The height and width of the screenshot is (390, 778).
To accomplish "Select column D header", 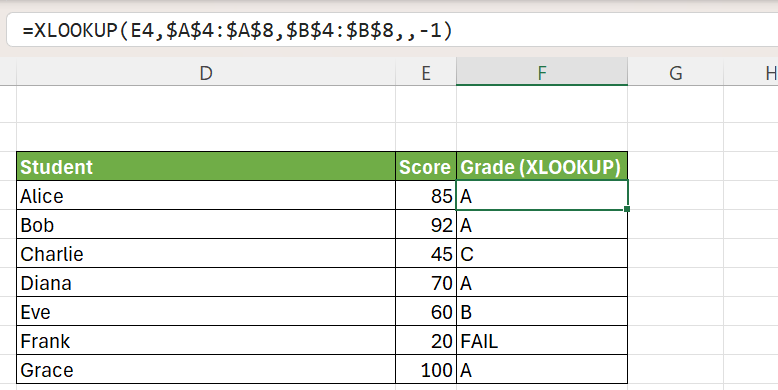I will click(x=206, y=73).
